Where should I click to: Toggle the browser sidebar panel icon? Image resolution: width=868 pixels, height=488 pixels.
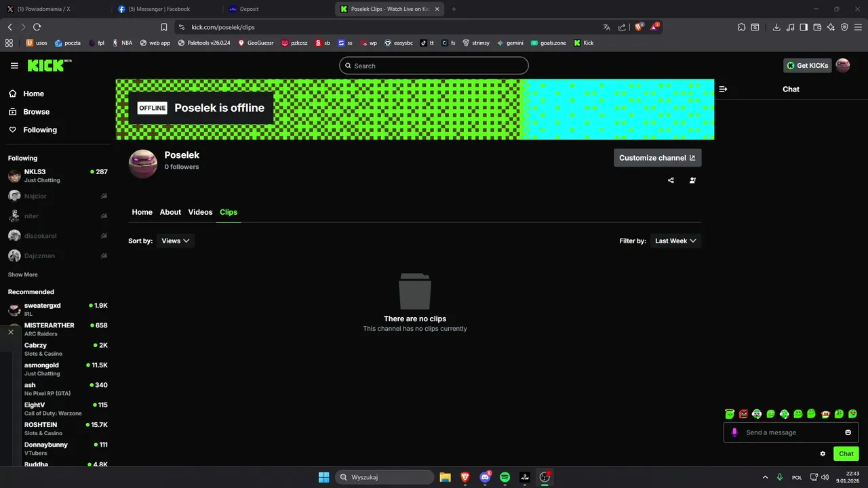[804, 27]
